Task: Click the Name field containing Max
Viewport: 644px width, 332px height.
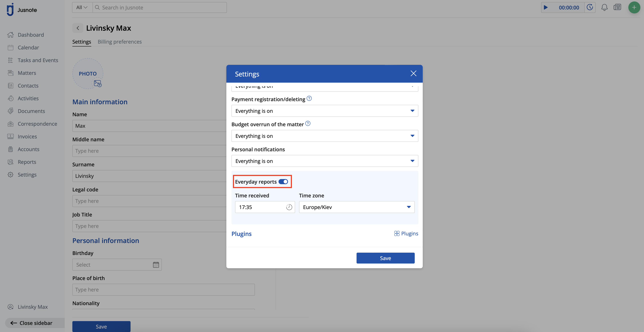Action: tap(149, 126)
